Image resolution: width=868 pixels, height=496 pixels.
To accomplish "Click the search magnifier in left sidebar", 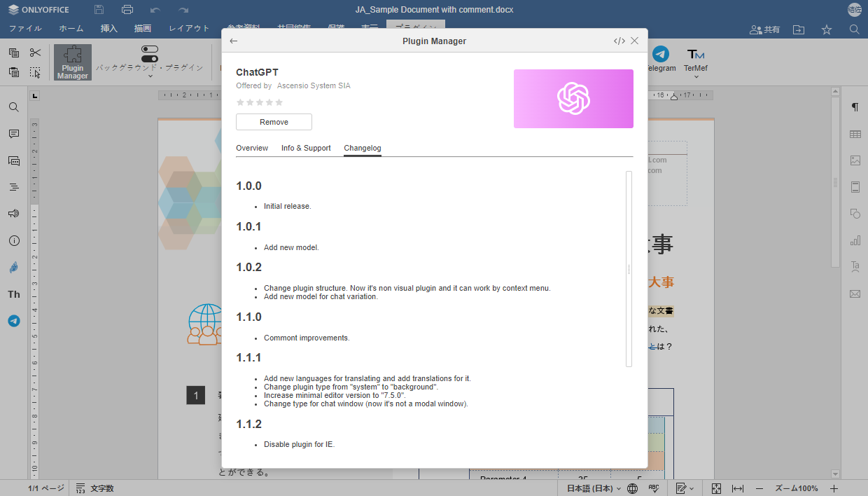I will pos(14,107).
